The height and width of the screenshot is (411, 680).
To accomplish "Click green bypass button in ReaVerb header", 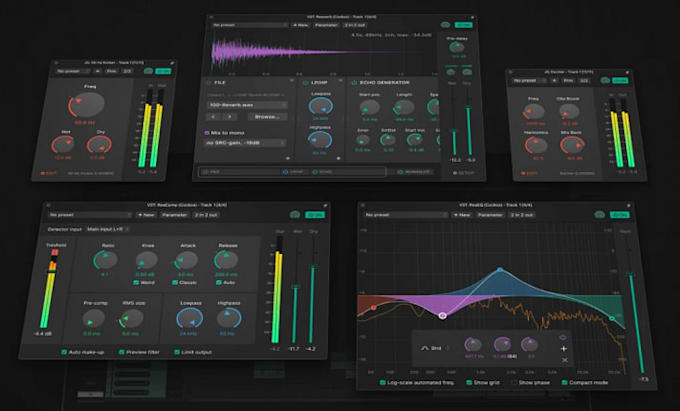I will (x=464, y=25).
